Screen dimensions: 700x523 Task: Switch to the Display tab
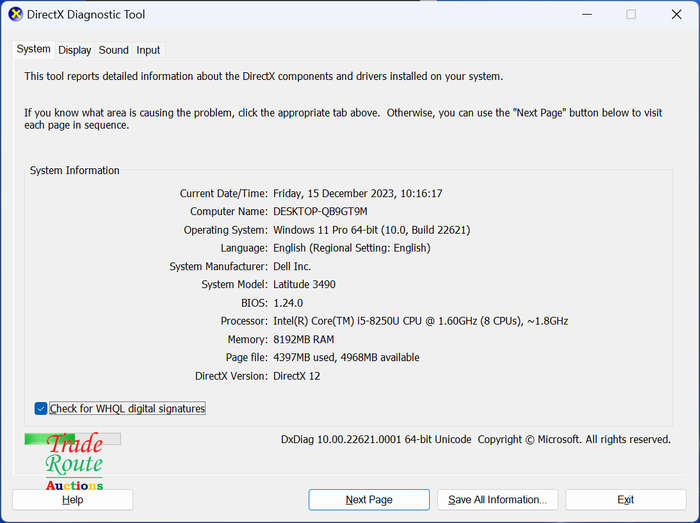click(75, 50)
